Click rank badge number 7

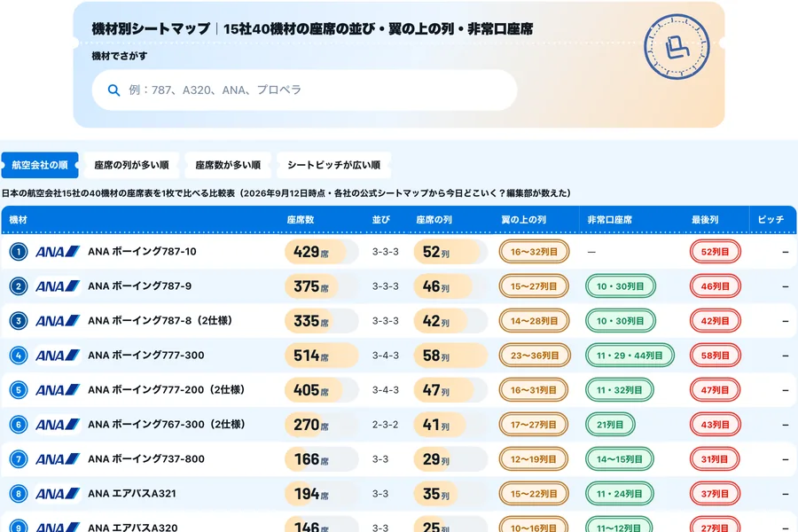[19, 459]
